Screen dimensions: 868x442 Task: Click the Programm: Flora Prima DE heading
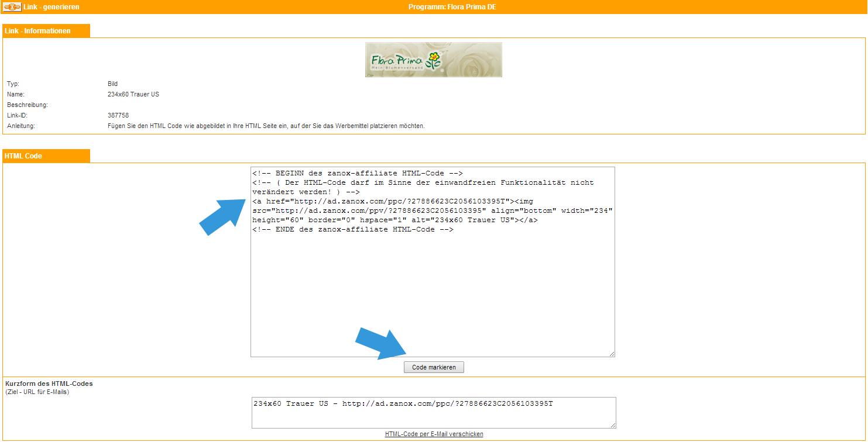tap(452, 7)
